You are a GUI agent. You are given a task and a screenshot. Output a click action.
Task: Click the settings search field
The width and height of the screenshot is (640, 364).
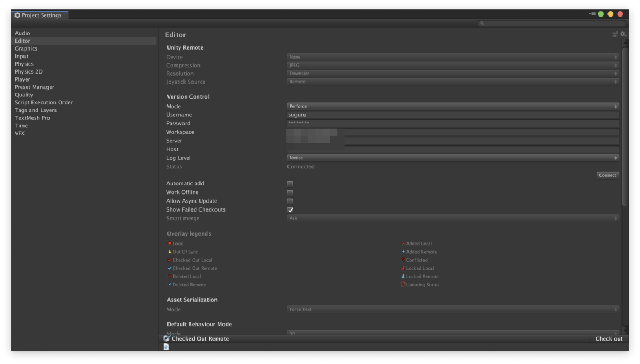click(551, 23)
